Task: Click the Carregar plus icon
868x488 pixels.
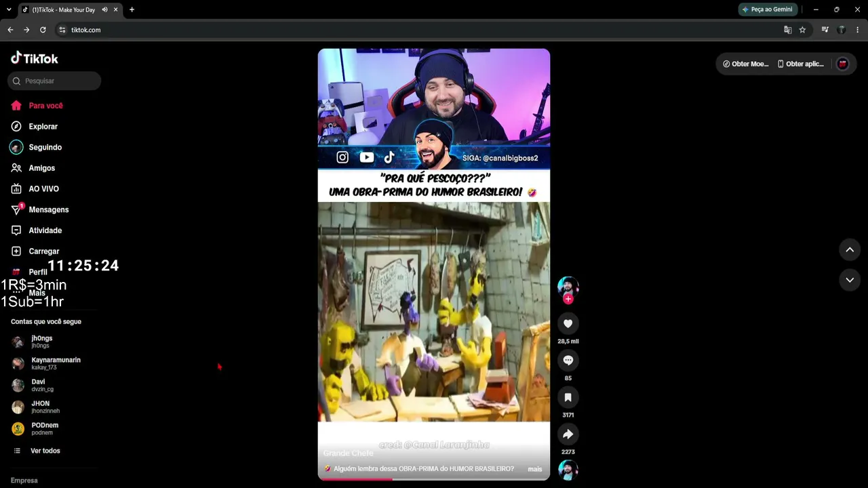Action: (16, 251)
